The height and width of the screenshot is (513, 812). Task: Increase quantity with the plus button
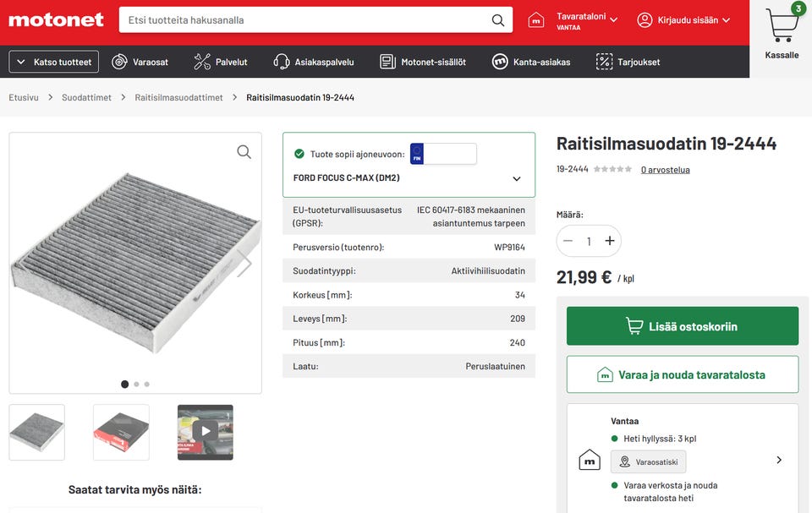[x=610, y=241]
